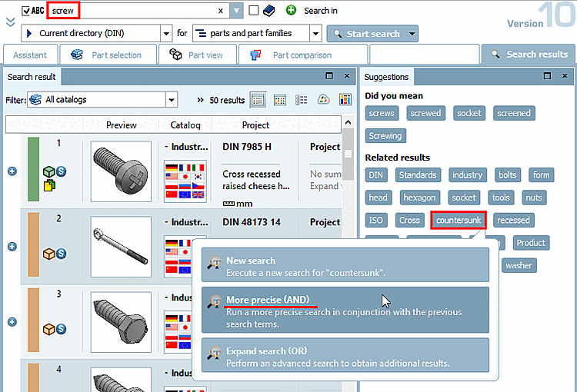Select the list view icon
The width and height of the screenshot is (577, 392).
(x=258, y=100)
